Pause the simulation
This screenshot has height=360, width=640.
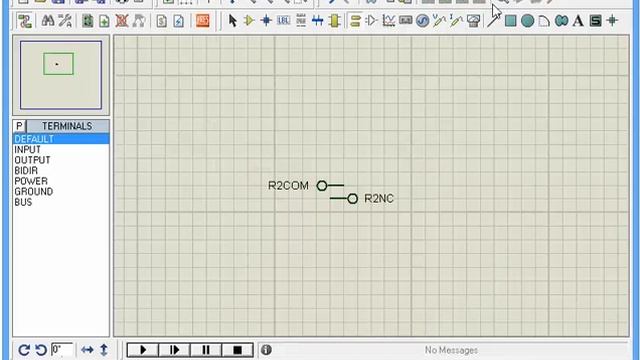206,350
